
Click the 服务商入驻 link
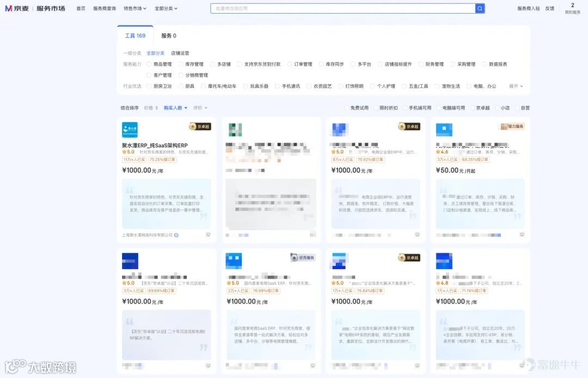coord(528,8)
